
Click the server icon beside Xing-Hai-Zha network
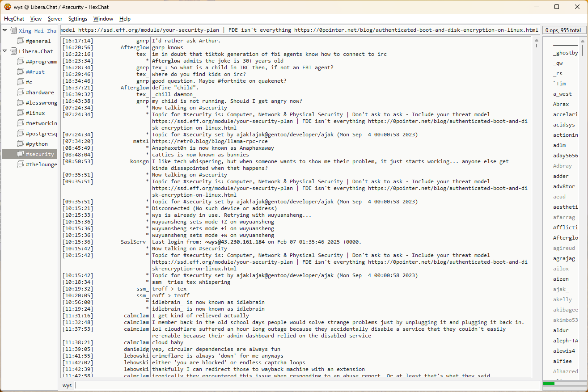(x=14, y=31)
